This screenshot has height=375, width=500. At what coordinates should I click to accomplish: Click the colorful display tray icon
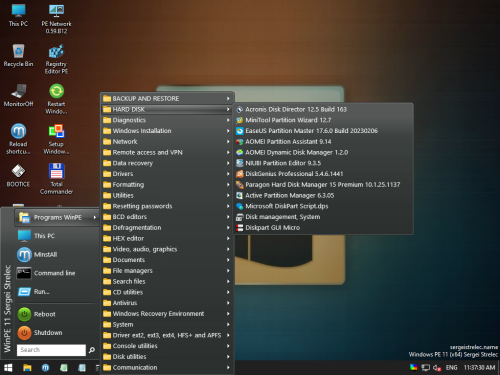tap(414, 367)
